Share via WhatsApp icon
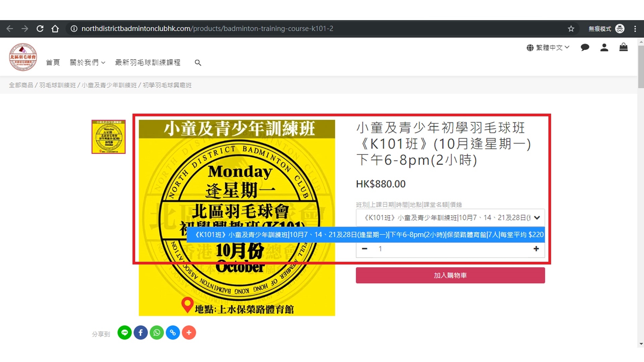 coord(157,333)
